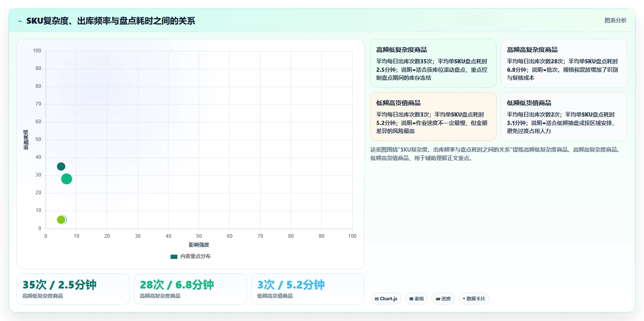
Task: Select the 进度 tag
Action: (443, 299)
